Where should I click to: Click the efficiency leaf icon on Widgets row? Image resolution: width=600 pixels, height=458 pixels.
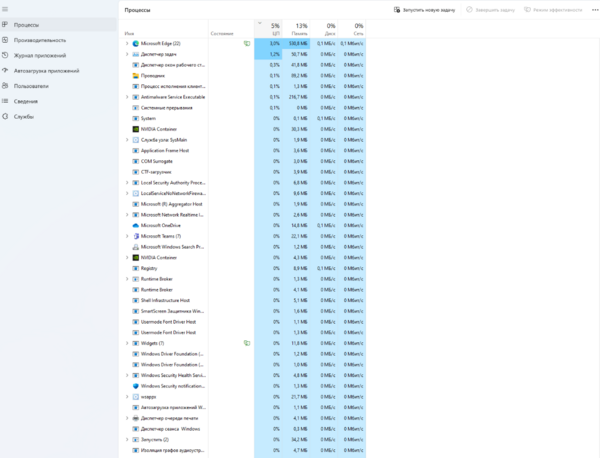[x=247, y=343]
